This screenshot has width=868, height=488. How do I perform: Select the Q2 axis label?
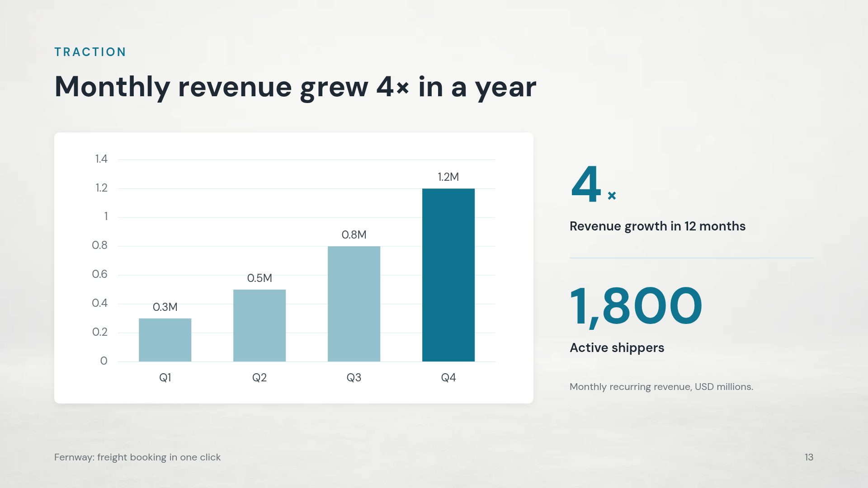click(259, 378)
